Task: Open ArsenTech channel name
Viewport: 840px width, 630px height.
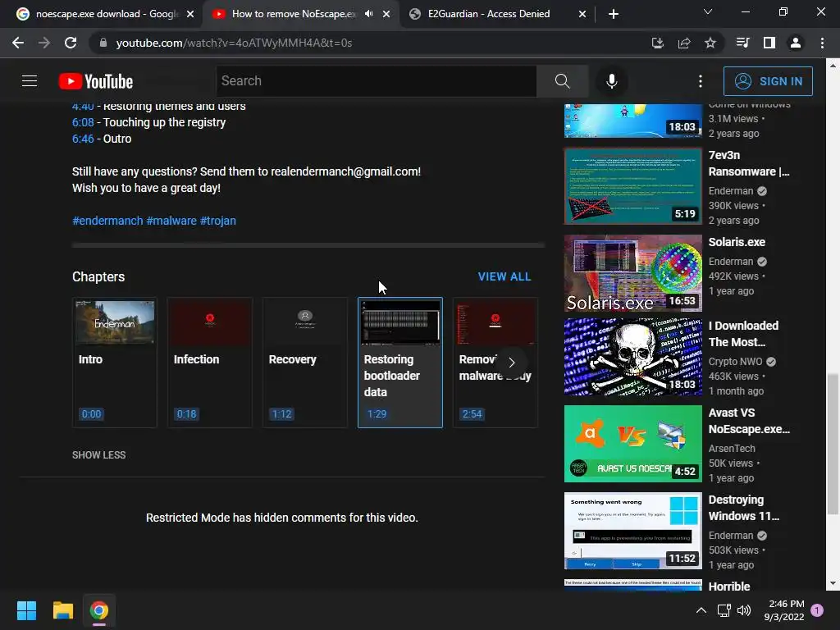Action: (x=732, y=449)
